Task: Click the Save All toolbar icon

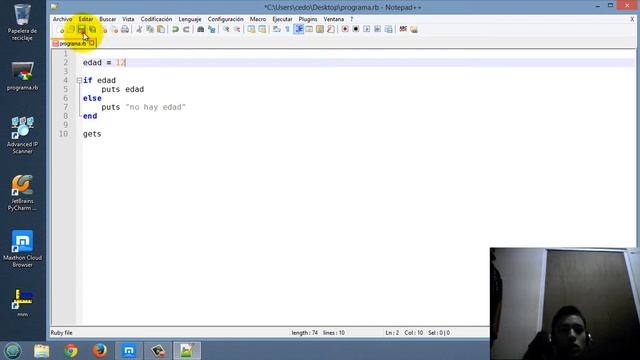Action: pos(93,29)
